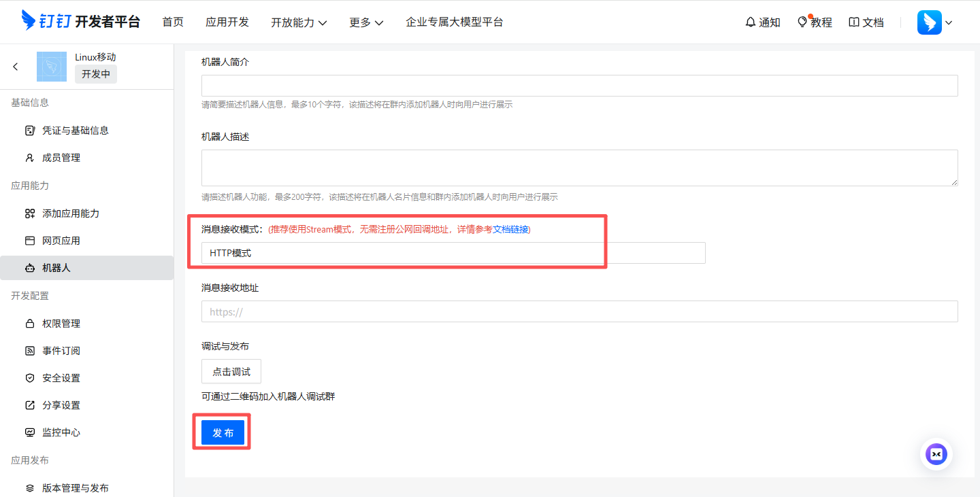Click the Linux移动 app thumbnail
The image size is (980, 497).
tap(52, 67)
